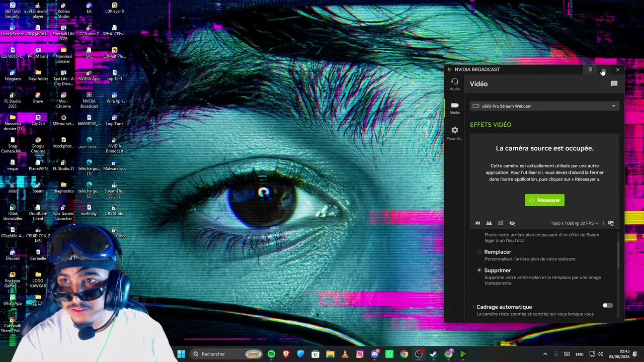
Task: Select the PRISM Lens desktop shortcut
Action: [x=38, y=53]
